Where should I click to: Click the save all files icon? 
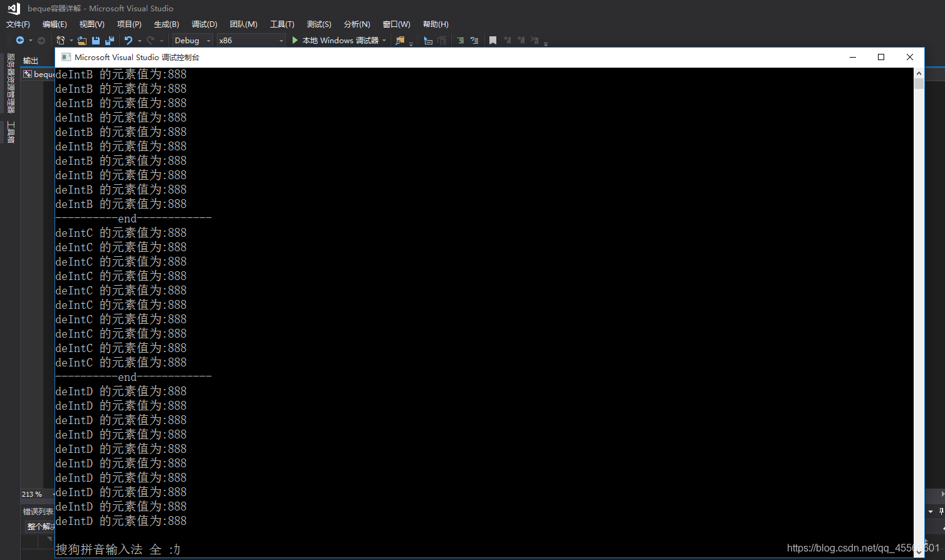click(x=110, y=41)
